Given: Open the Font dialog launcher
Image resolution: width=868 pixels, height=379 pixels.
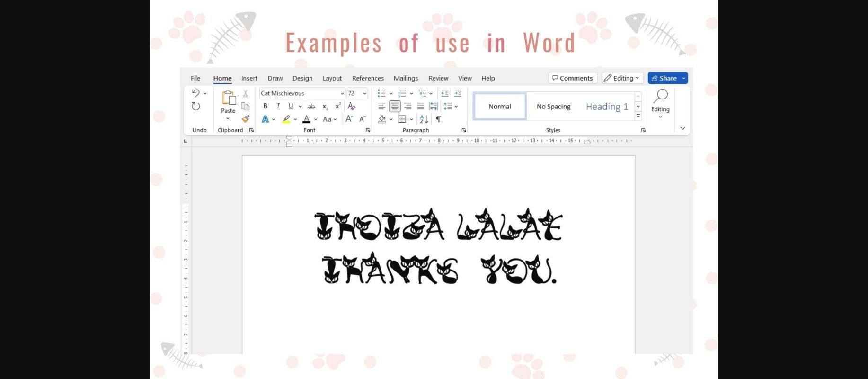Looking at the screenshot, I should tap(368, 130).
